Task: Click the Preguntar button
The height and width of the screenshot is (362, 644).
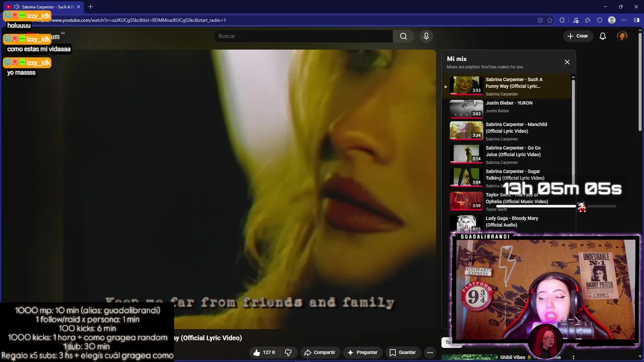Action: [x=362, y=352]
